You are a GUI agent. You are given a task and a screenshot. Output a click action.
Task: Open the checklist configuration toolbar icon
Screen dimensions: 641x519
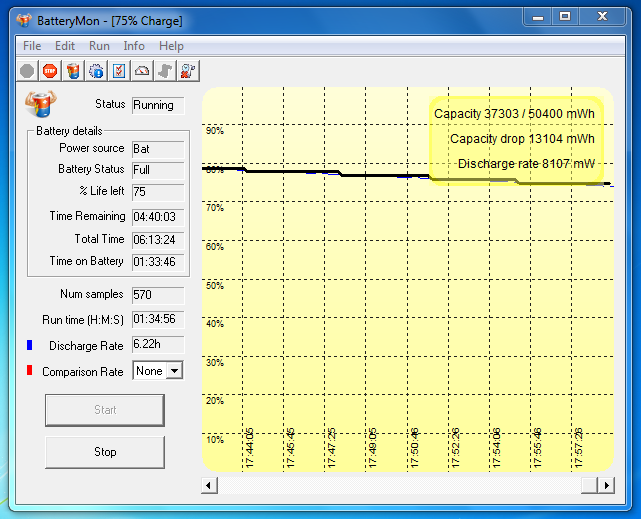119,71
